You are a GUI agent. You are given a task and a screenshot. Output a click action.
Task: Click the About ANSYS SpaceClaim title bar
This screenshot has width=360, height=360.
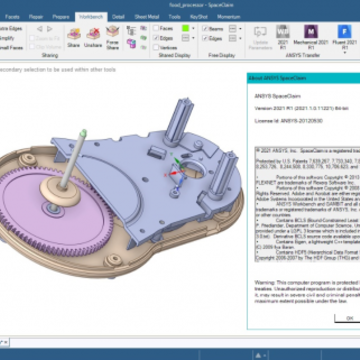pyautogui.click(x=304, y=78)
